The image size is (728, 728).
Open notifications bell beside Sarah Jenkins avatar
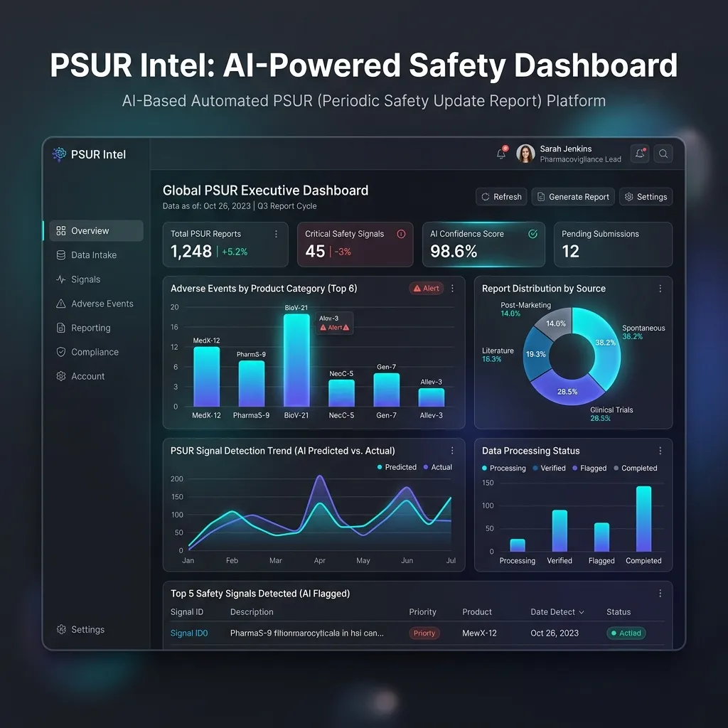pos(501,153)
